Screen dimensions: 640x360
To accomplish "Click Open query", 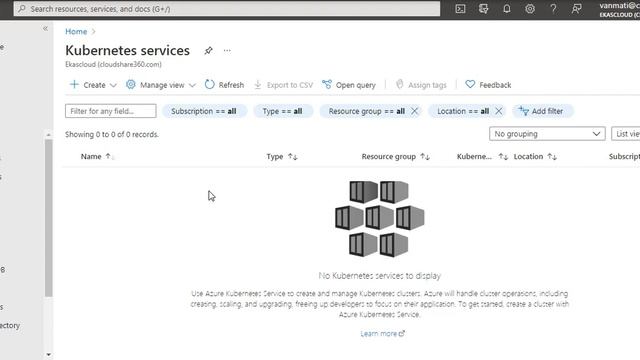I will [x=349, y=85].
